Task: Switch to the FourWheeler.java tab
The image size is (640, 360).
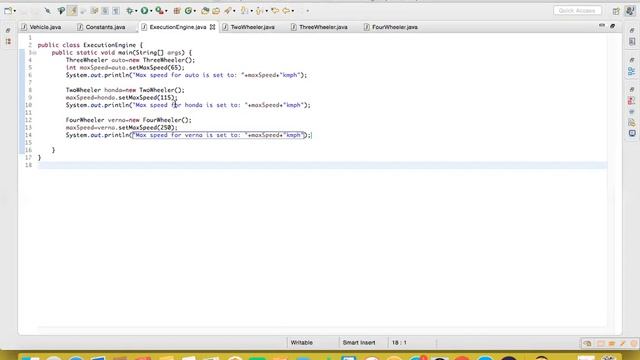Action: click(x=391, y=27)
